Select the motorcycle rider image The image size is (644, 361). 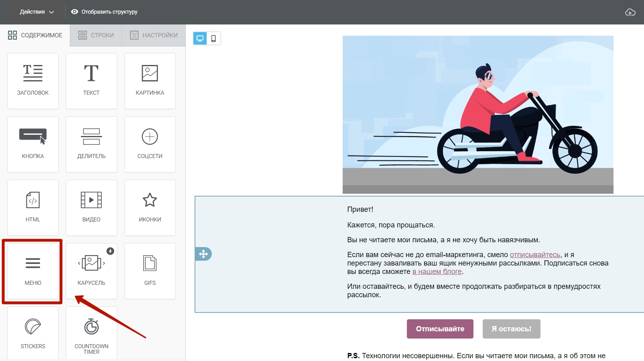click(x=478, y=115)
